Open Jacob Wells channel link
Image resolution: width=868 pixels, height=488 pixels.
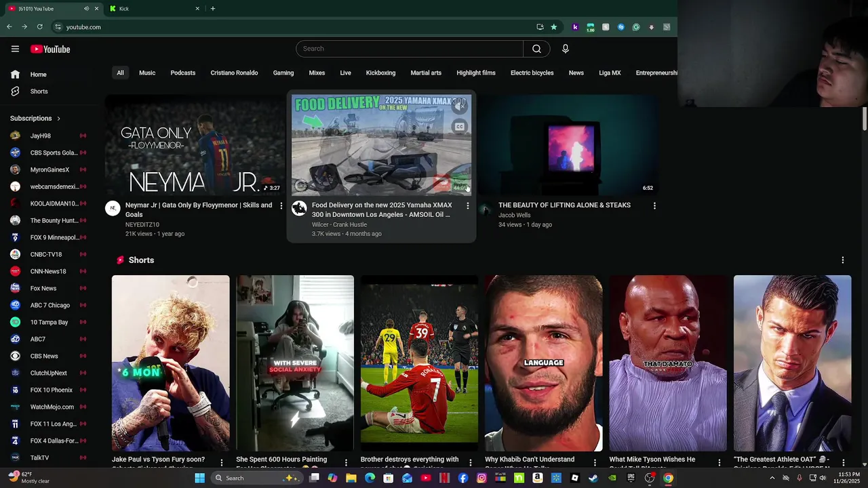pos(515,215)
